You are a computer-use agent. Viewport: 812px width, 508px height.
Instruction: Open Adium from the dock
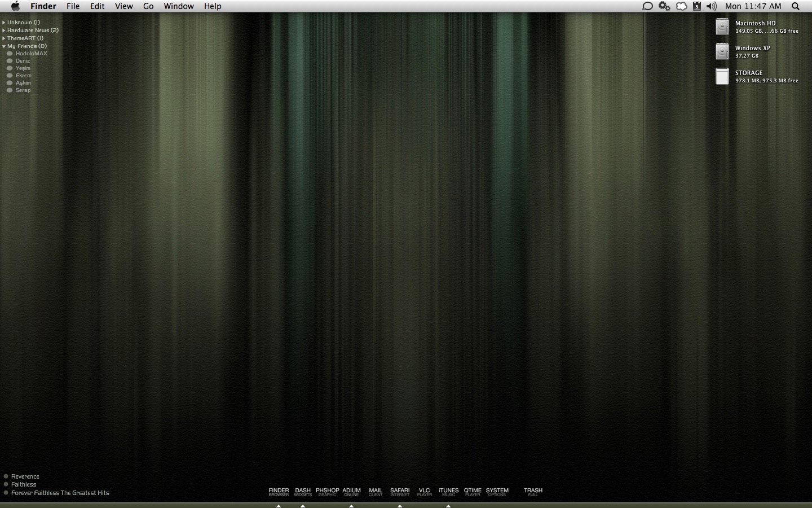tap(351, 492)
